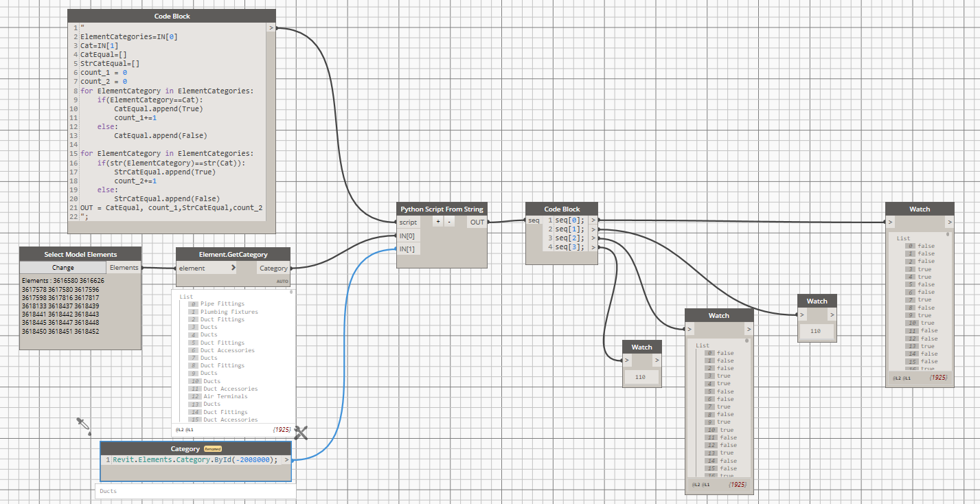The image size is (980, 504).
Task: Click the seq[0] output chevron on Code Block
Action: click(x=592, y=220)
